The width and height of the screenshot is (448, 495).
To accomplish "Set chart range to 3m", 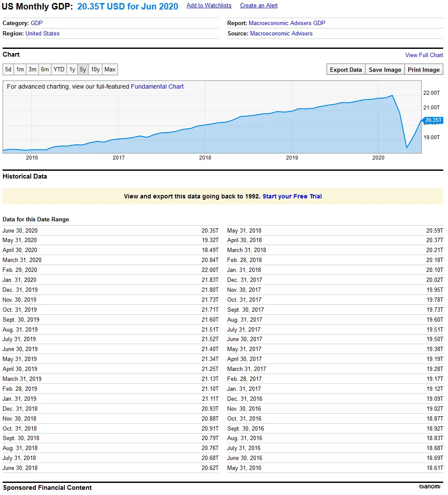I will coord(32,70).
